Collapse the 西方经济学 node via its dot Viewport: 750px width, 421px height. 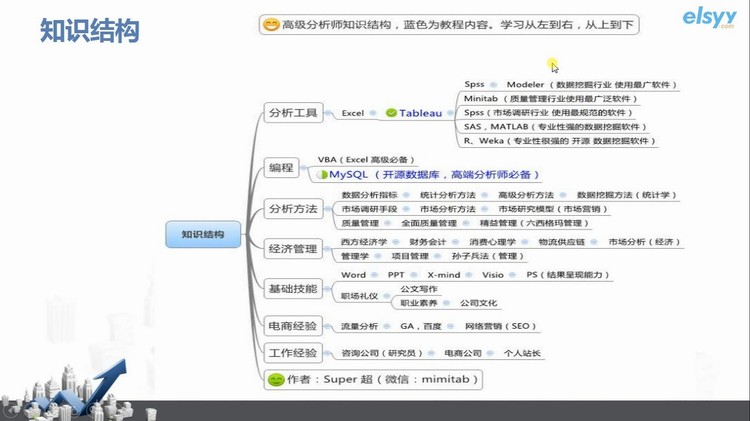pos(396,242)
